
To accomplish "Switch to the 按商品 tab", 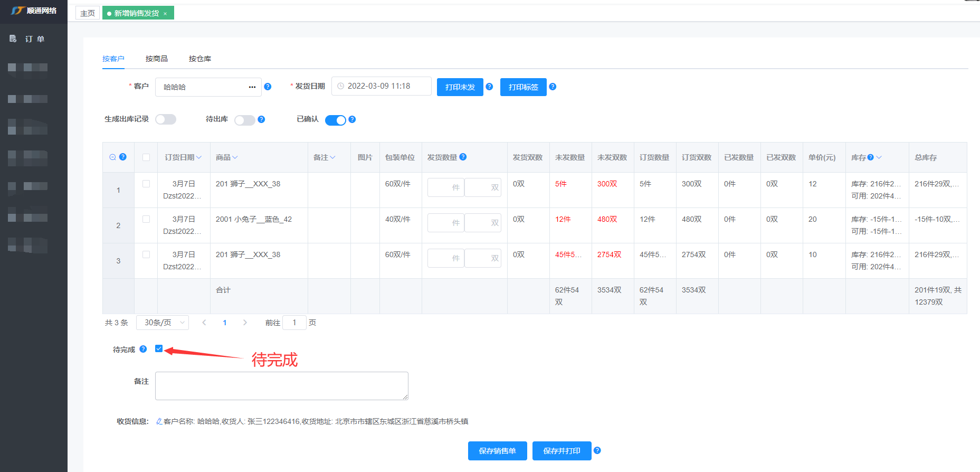I will tap(157, 59).
